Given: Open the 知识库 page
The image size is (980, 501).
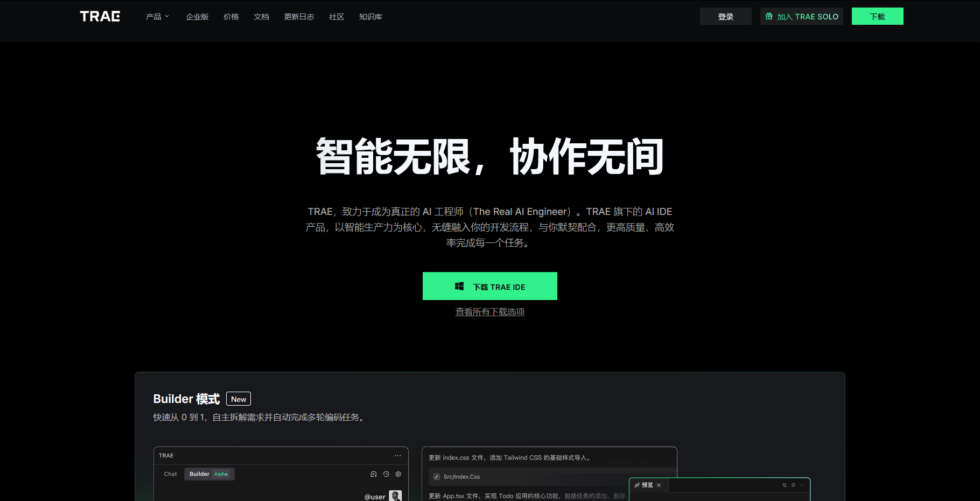Looking at the screenshot, I should coord(370,17).
